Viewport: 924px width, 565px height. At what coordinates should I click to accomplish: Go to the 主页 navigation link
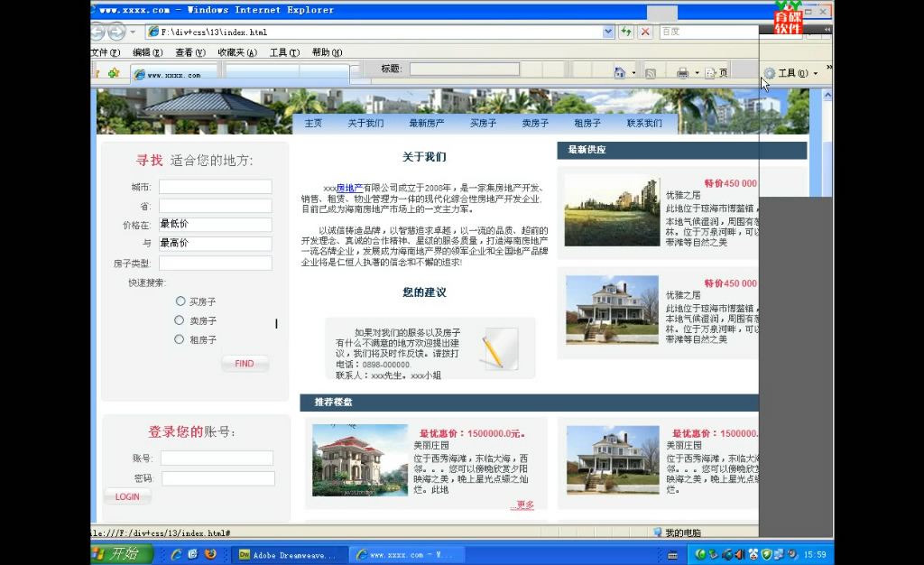pos(313,123)
